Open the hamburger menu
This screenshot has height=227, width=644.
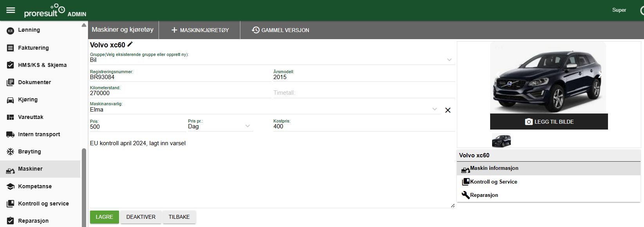click(11, 10)
